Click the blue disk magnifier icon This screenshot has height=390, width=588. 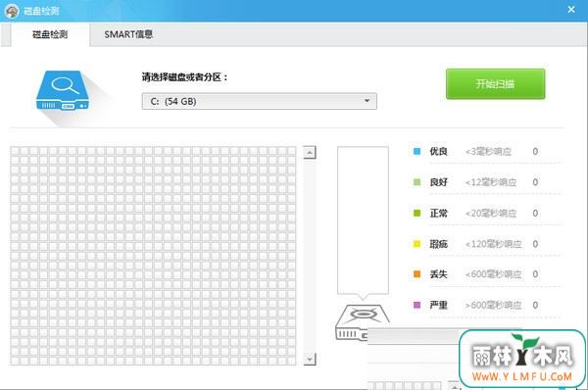point(63,90)
